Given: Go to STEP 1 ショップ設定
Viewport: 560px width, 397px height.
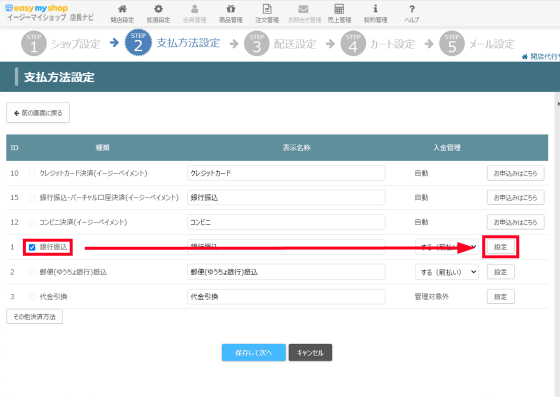Looking at the screenshot, I should [x=61, y=44].
